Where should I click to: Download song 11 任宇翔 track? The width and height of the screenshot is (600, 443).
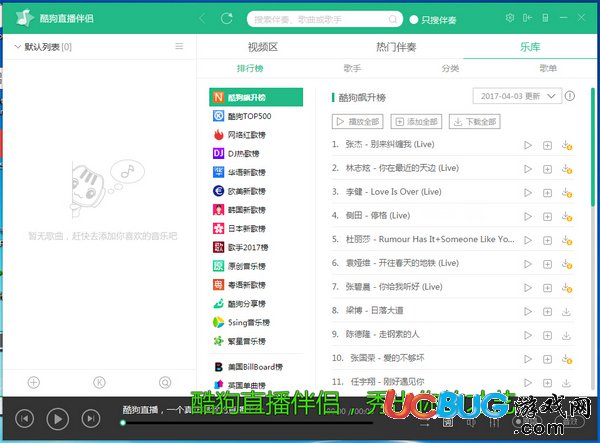[566, 383]
